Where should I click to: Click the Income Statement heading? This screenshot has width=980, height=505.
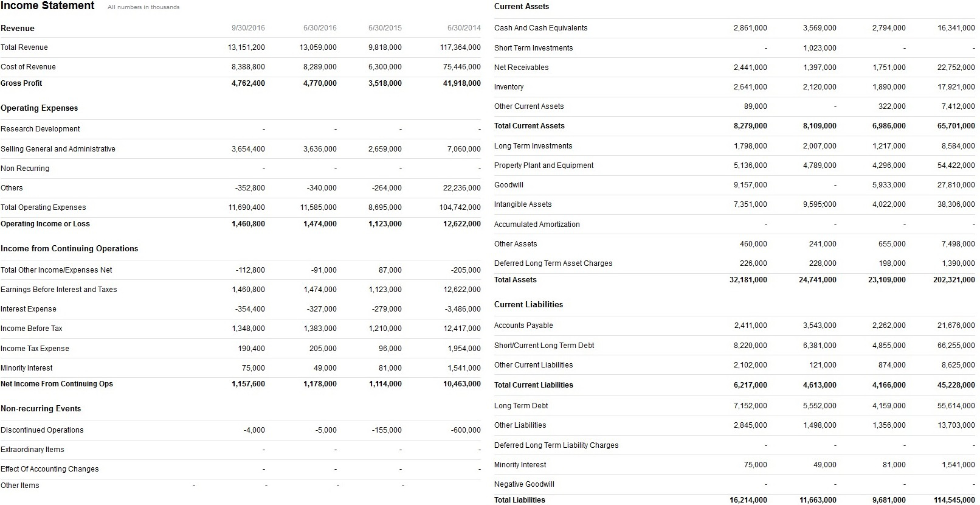47,6
